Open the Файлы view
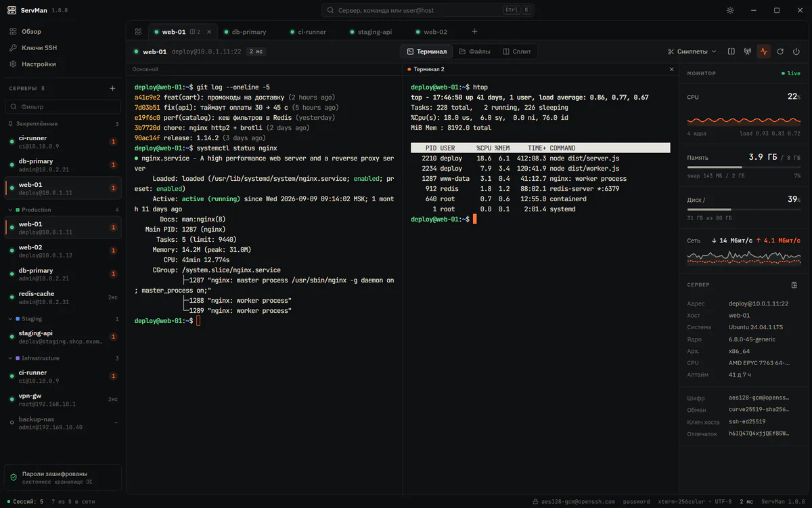 474,51
